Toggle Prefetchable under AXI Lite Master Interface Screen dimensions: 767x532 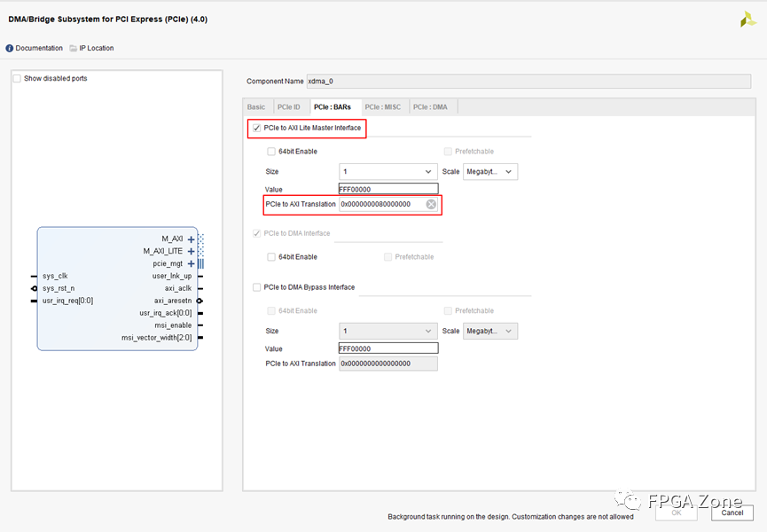coord(448,152)
